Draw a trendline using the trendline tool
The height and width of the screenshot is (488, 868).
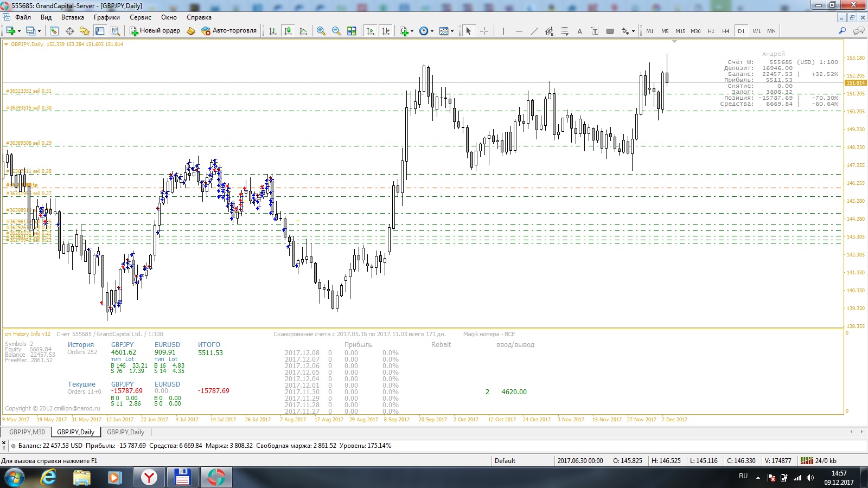pyautogui.click(x=534, y=31)
